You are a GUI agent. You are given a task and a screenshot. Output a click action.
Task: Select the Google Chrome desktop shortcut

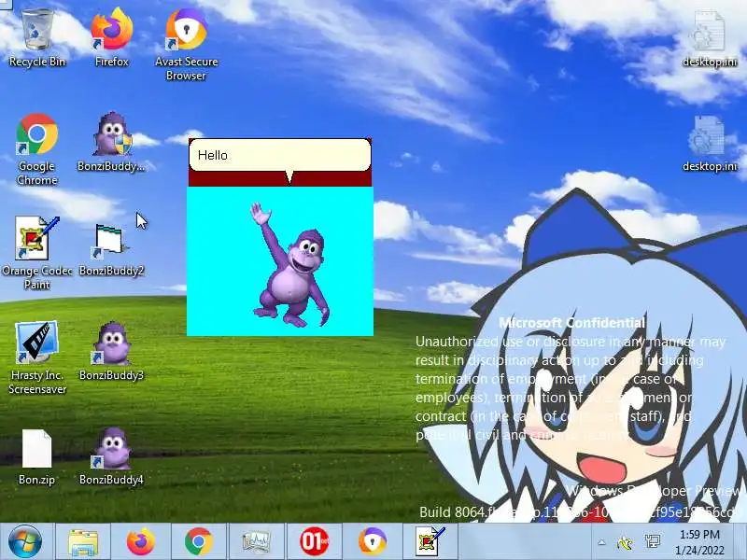click(x=37, y=148)
